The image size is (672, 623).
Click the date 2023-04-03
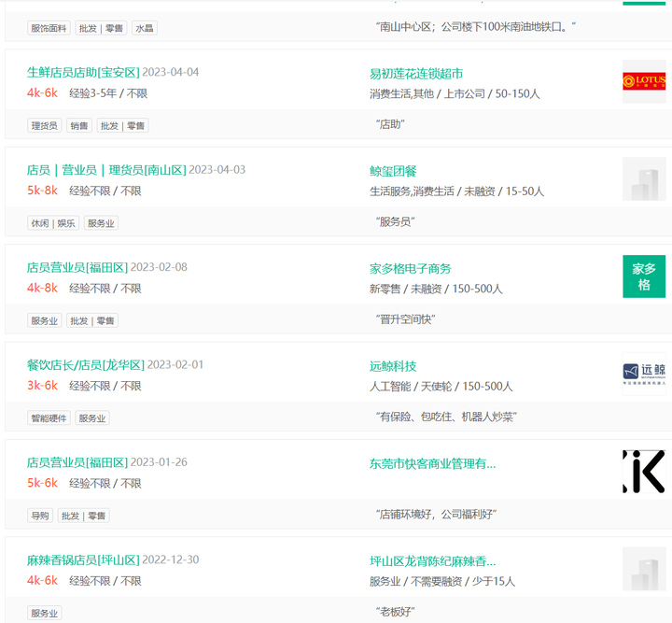217,170
